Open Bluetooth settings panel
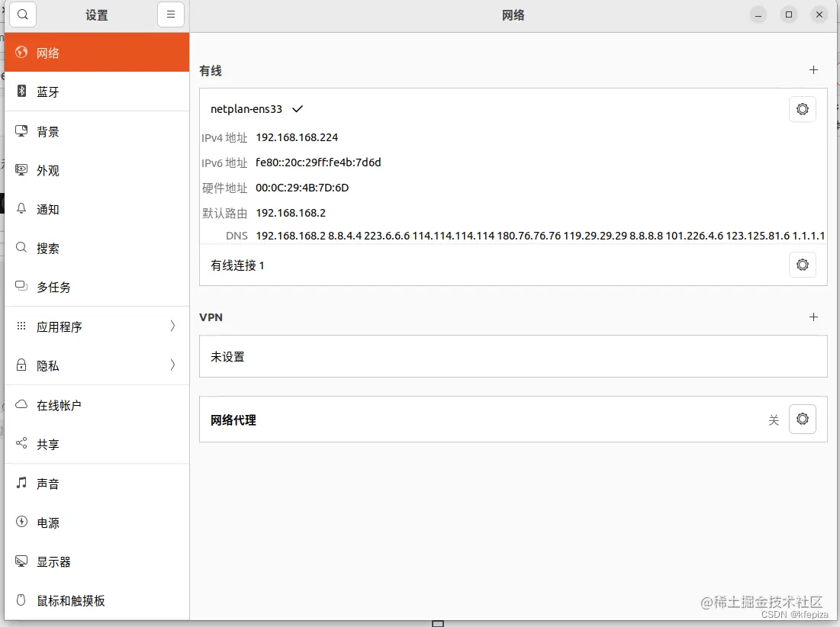The width and height of the screenshot is (840, 627). tap(97, 92)
